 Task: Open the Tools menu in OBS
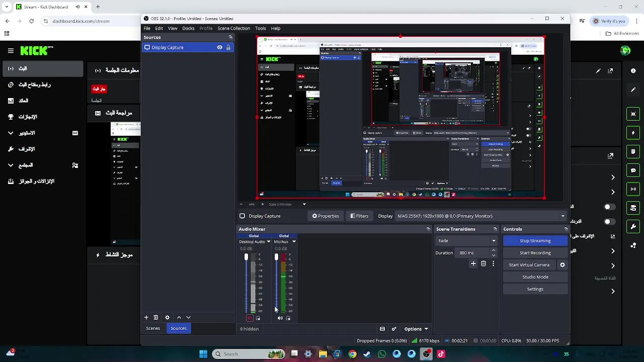pos(260,28)
